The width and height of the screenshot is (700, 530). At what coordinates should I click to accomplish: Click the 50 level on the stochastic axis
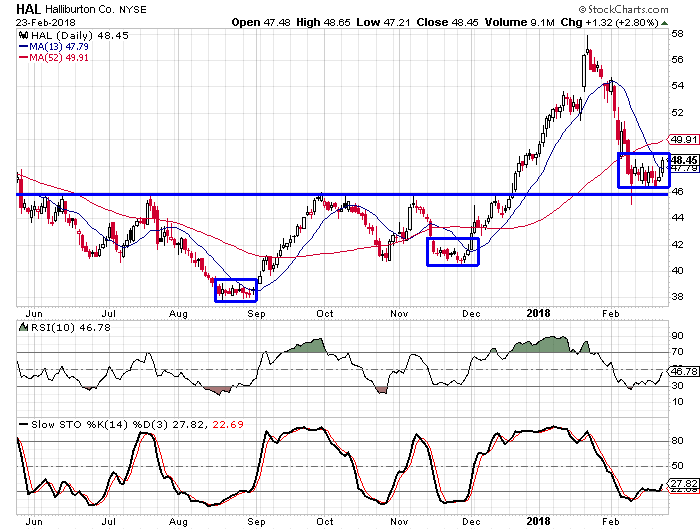click(x=678, y=466)
